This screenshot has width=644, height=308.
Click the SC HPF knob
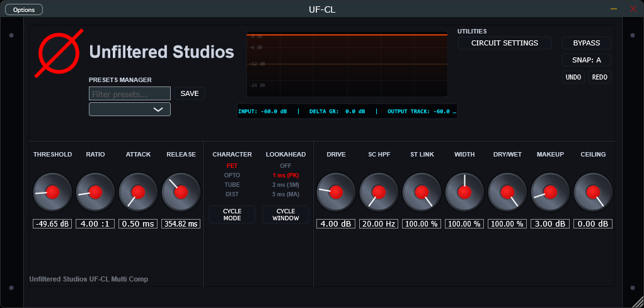coord(379,192)
